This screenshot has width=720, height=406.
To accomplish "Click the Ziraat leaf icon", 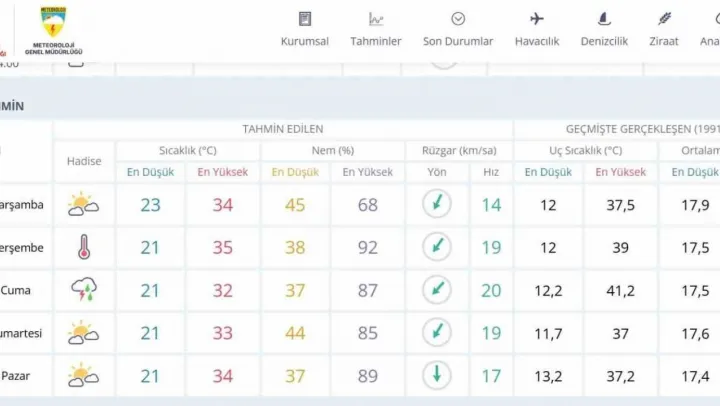I will [x=664, y=19].
